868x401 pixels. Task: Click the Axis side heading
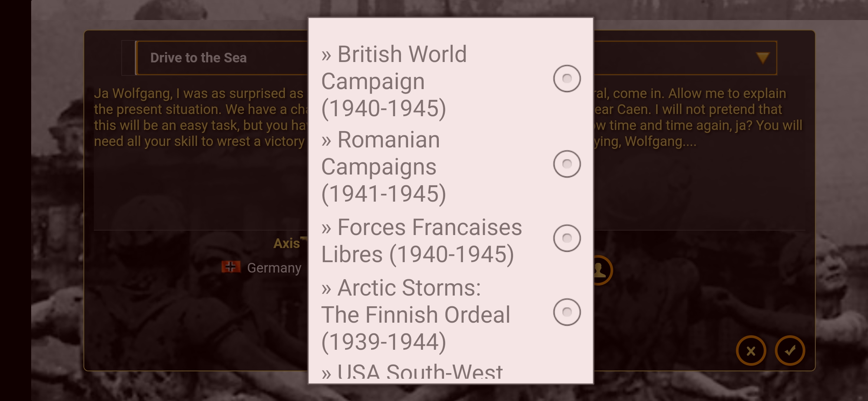[x=286, y=244]
